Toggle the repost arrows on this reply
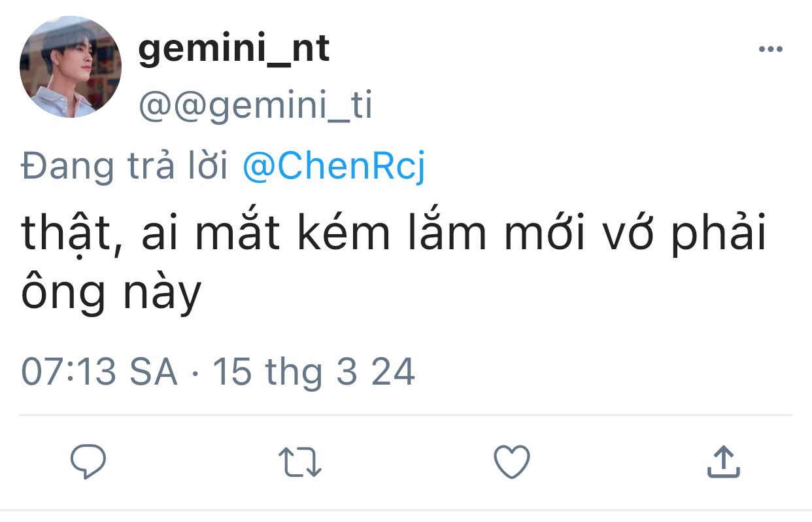Viewport: 812px width, 522px height. tap(300, 462)
